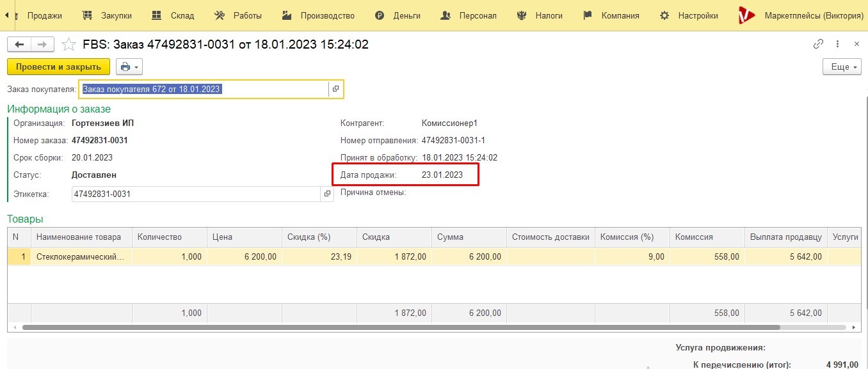
Task: Go forward with the right arrow button
Action: click(42, 44)
